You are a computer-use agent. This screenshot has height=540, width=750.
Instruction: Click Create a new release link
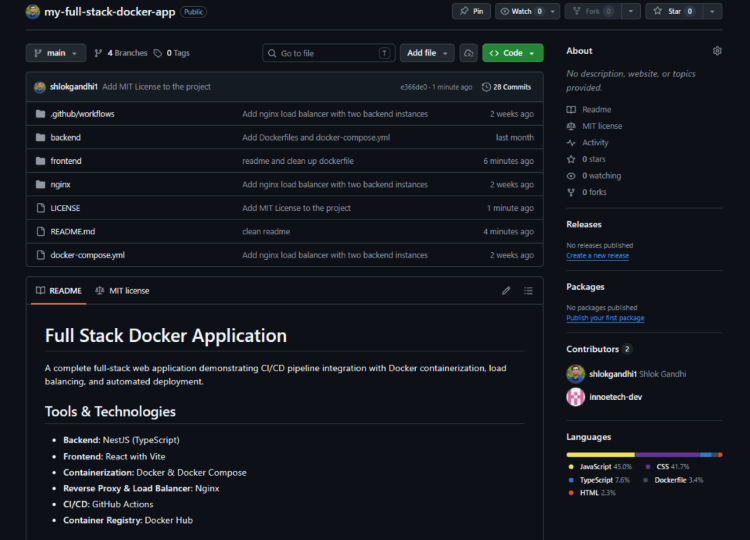pyautogui.click(x=597, y=256)
